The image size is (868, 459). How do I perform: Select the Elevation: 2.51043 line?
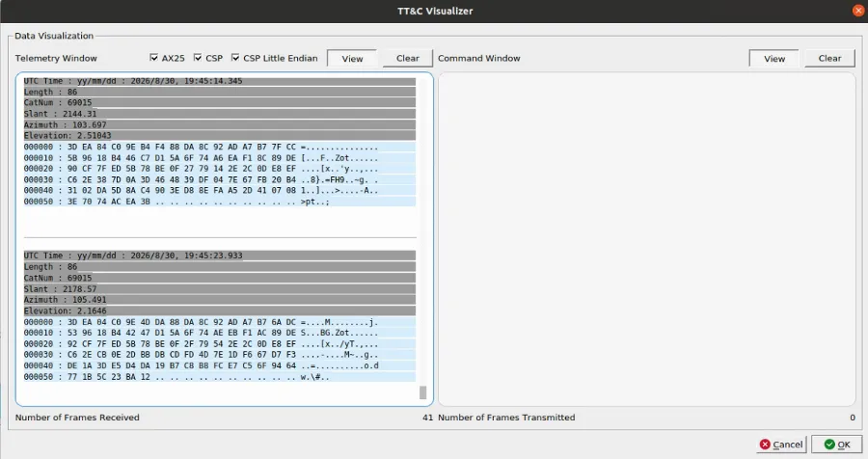pos(219,136)
